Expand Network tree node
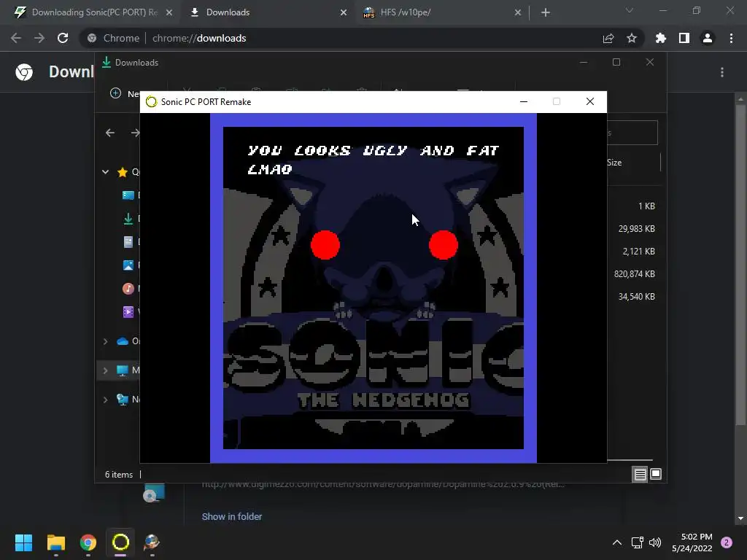This screenshot has height=560, width=747. point(105,400)
